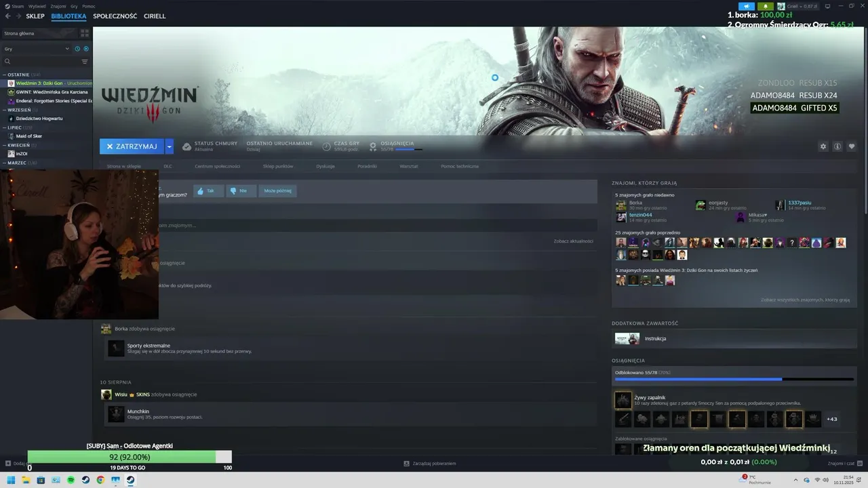Click the library search magnifier icon
The height and width of the screenshot is (488, 868).
tap(7, 62)
